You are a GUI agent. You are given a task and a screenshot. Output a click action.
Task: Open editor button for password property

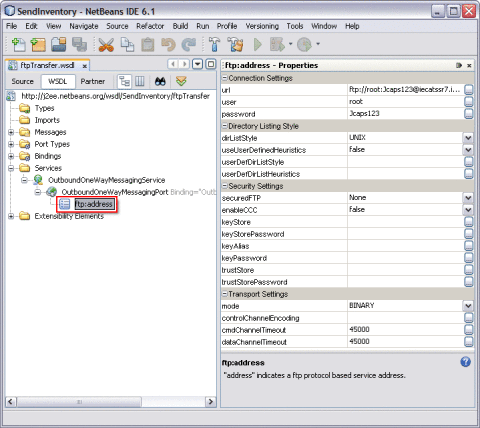pos(468,114)
